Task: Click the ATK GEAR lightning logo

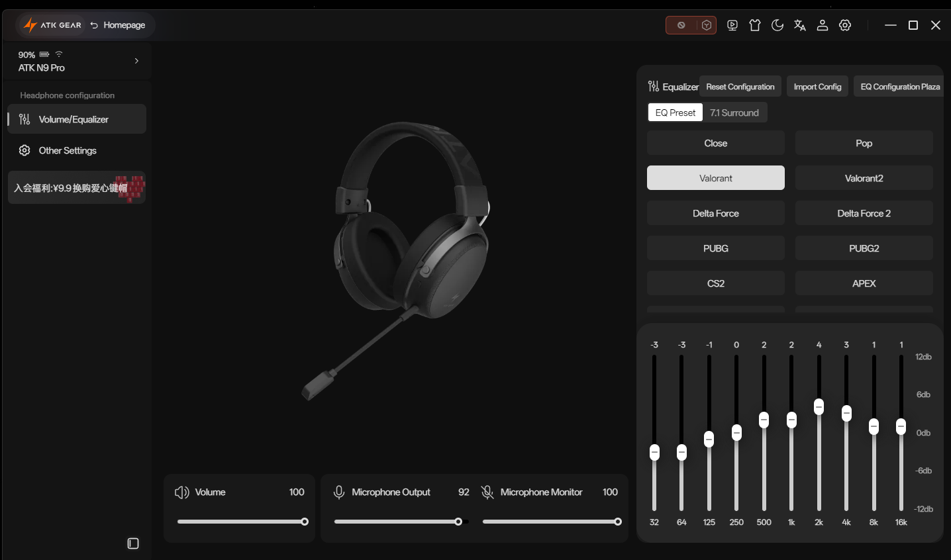Action: tap(30, 25)
